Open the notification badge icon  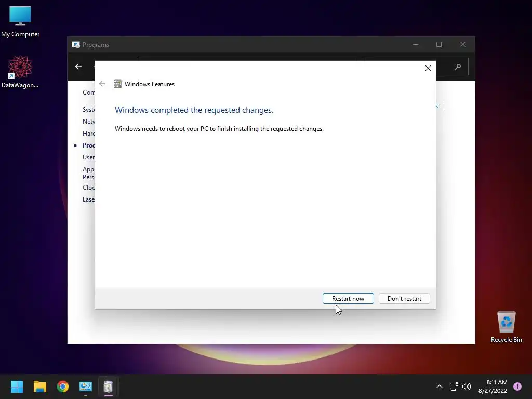coord(517,387)
